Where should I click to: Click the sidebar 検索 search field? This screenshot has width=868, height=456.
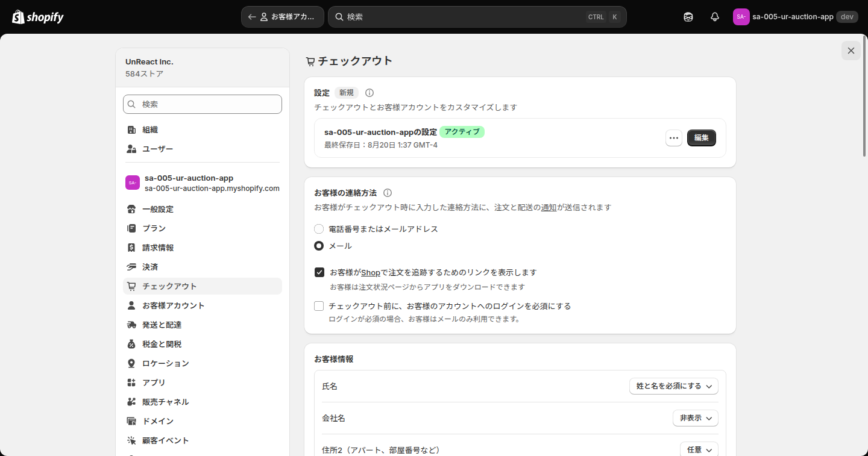coord(203,104)
